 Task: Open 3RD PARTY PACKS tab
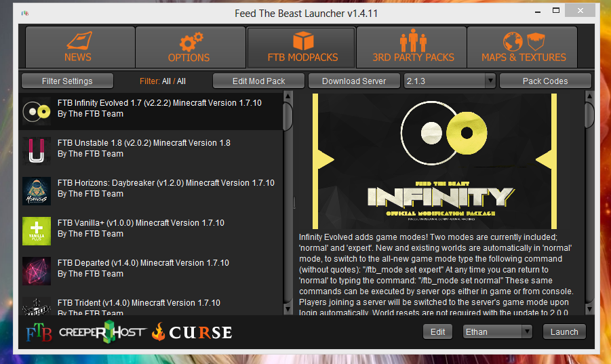click(412, 47)
